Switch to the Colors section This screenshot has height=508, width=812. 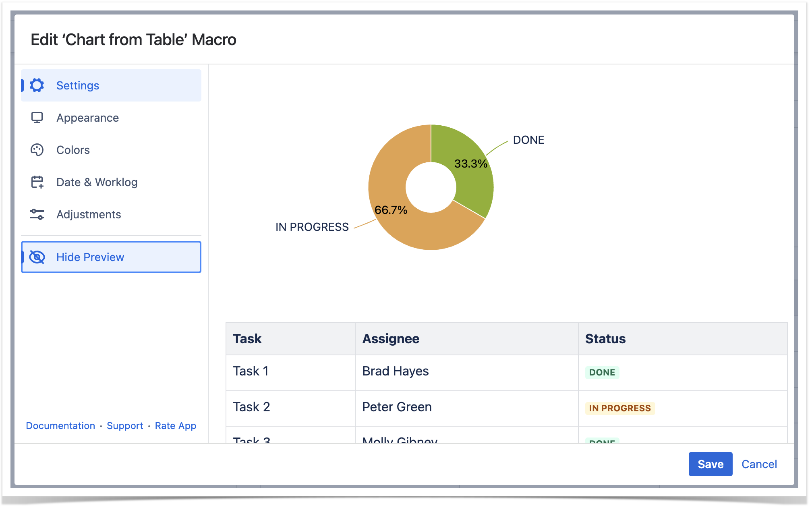73,150
